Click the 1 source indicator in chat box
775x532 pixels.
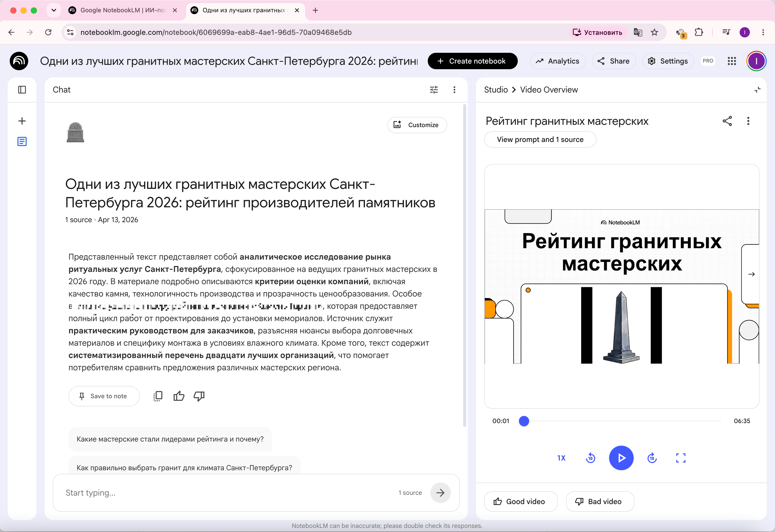point(410,493)
